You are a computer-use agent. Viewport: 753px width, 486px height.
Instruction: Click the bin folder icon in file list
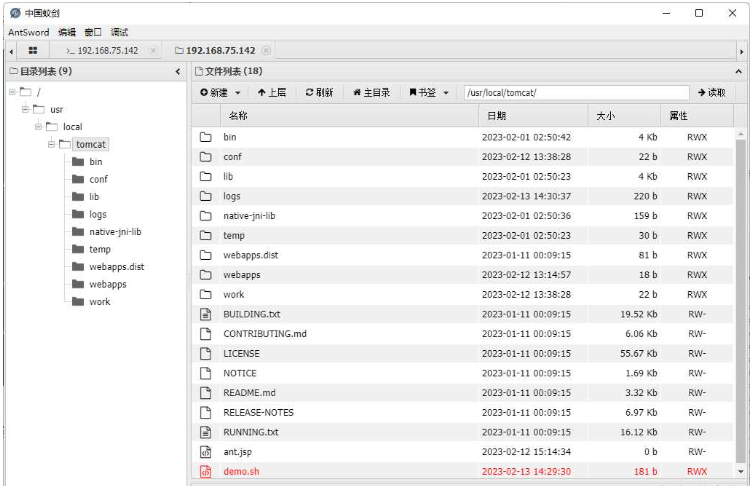tap(206, 137)
